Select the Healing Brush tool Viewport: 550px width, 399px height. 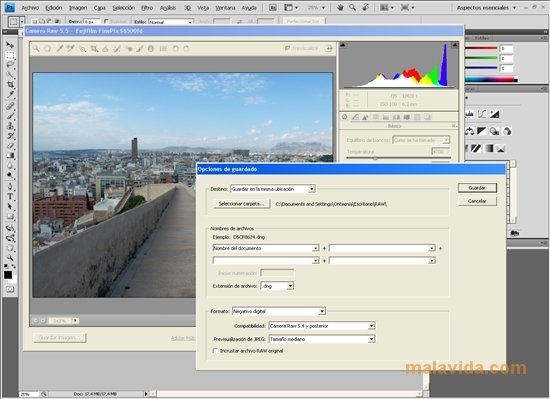coord(10,106)
